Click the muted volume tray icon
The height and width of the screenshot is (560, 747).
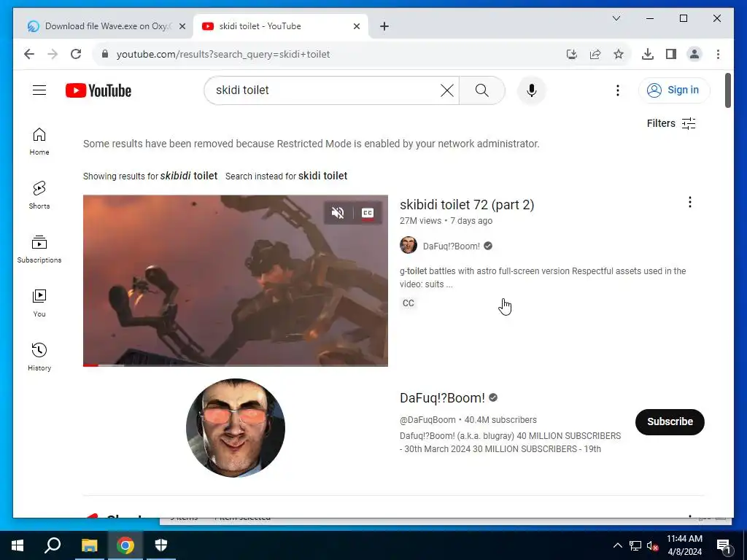652,545
